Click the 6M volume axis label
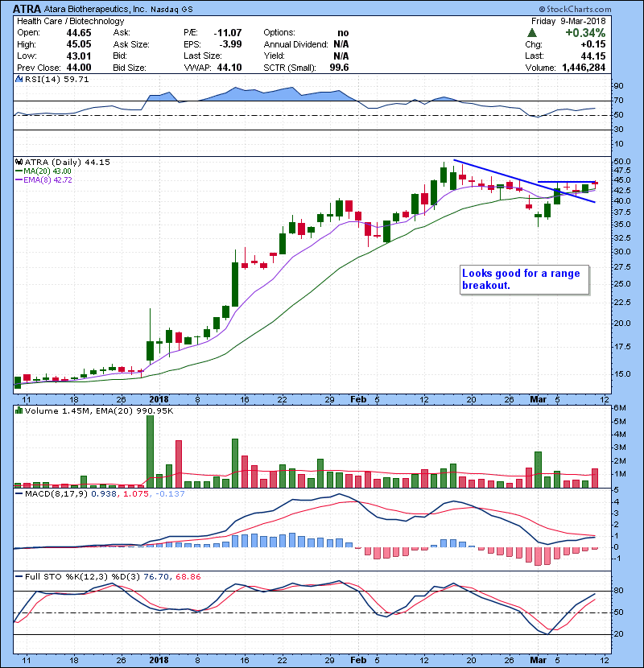644x668 pixels. pyautogui.click(x=620, y=408)
